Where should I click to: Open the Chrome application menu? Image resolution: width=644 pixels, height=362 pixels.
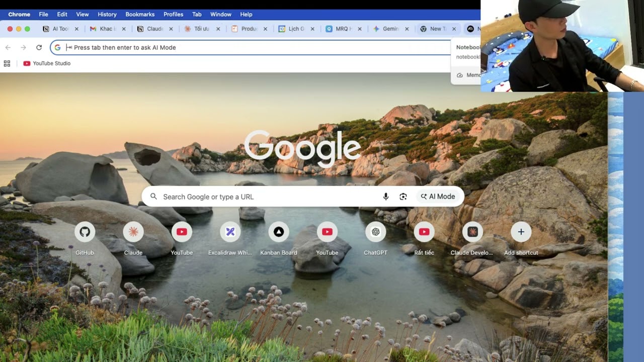coord(19,14)
